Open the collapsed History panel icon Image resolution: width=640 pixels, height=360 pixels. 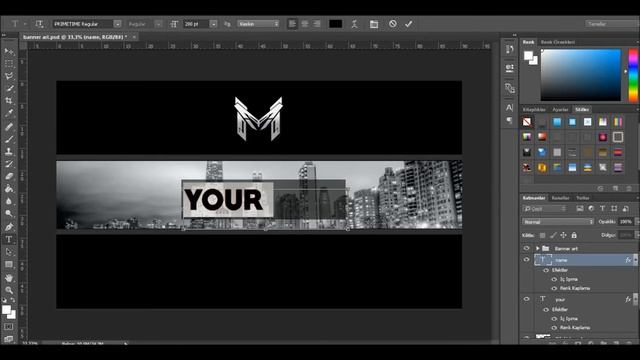click(509, 49)
